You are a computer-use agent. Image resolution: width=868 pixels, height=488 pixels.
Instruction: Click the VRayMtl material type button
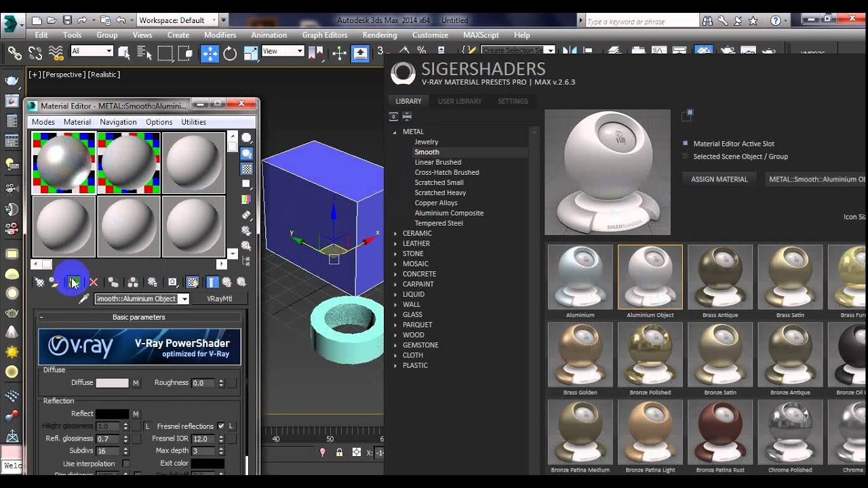[218, 299]
